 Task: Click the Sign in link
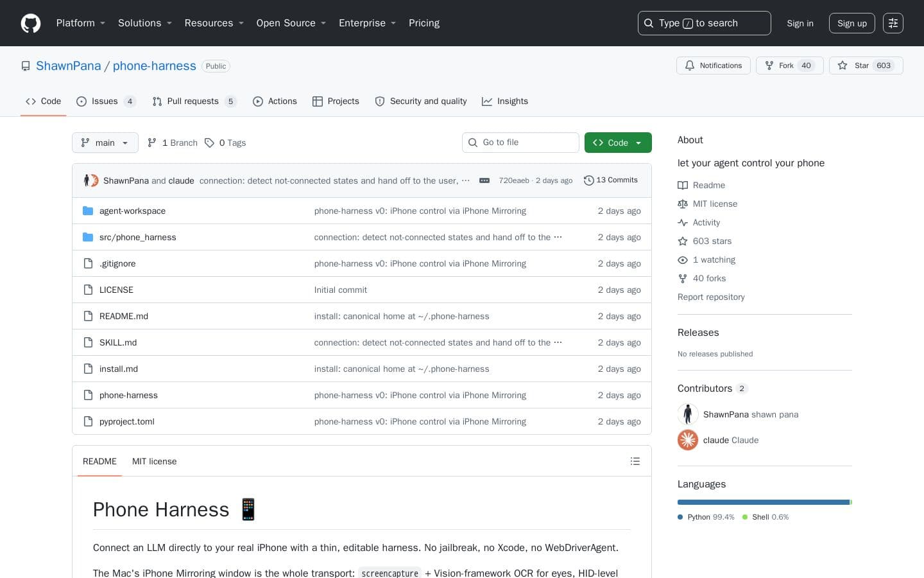click(x=800, y=23)
